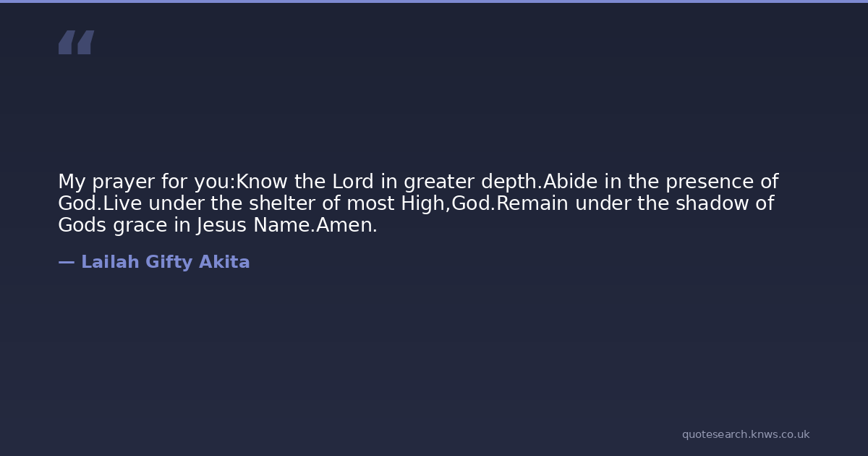
Task: Click the thin purple bar at top
Action: tap(434, 1)
